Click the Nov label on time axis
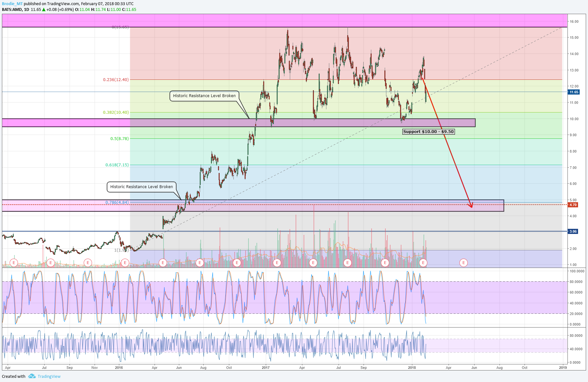Viewport: 588px width, 382px height. (95, 368)
